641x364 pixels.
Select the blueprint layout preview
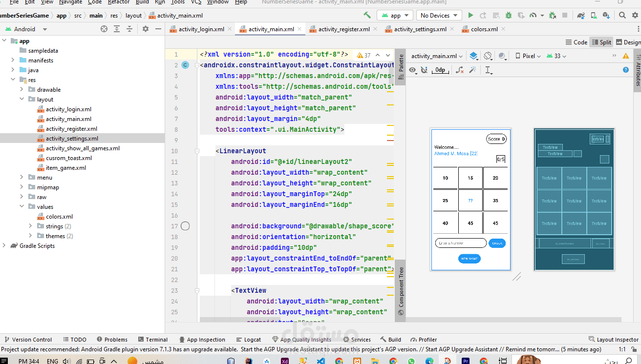[574, 200]
